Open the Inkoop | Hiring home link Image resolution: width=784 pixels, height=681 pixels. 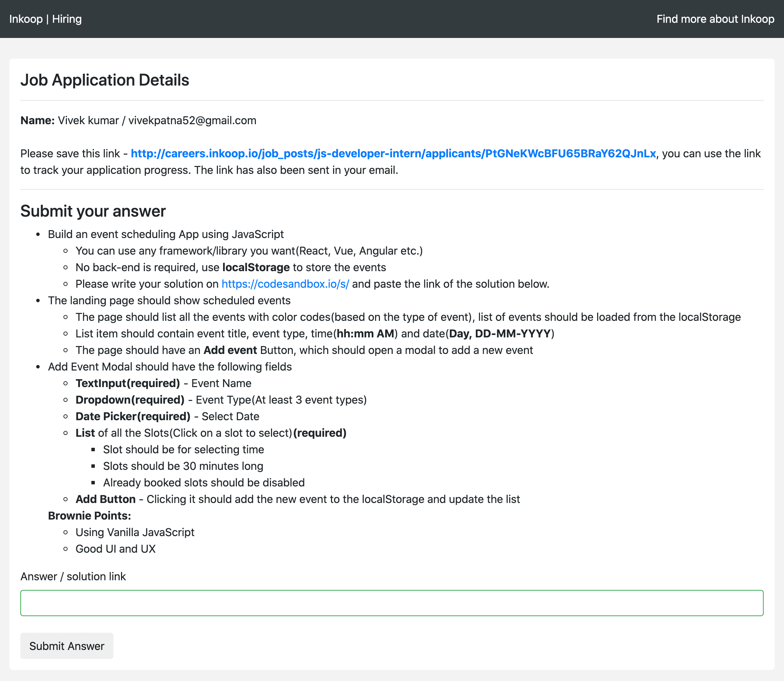point(46,19)
